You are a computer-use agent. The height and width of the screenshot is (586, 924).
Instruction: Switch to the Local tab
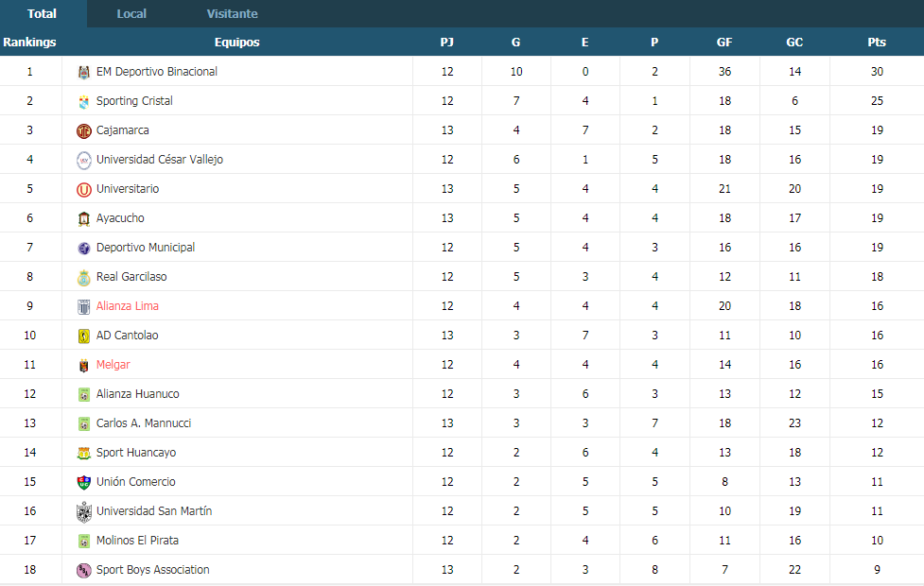131,13
